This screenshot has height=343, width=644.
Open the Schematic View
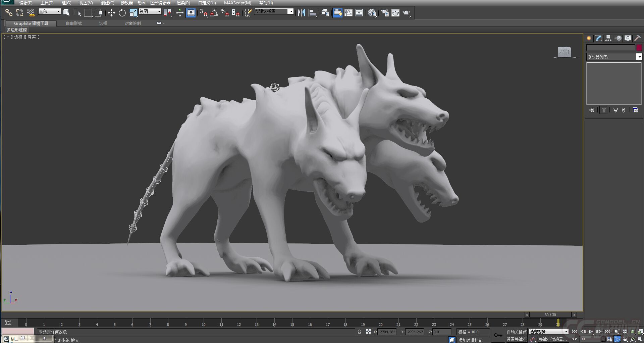pos(359,13)
